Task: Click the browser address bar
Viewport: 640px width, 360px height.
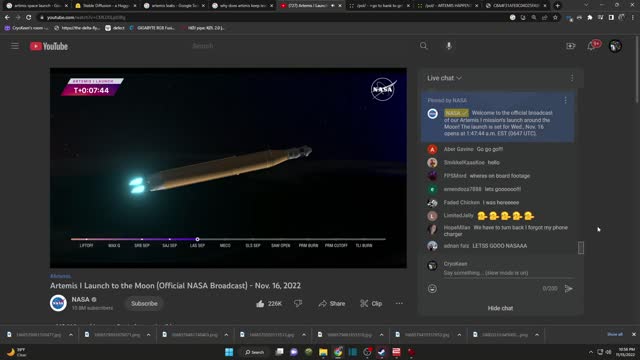Action: point(273,18)
